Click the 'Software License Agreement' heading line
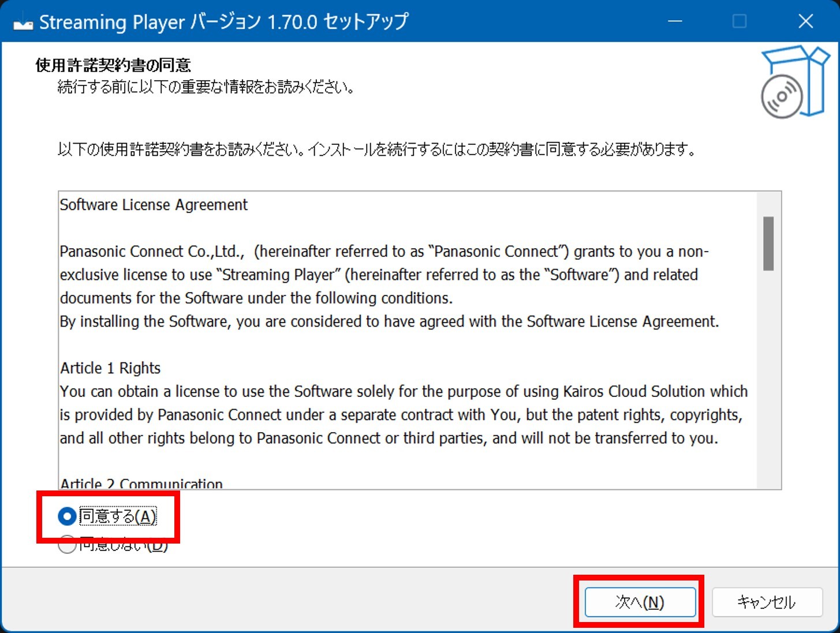 [154, 205]
